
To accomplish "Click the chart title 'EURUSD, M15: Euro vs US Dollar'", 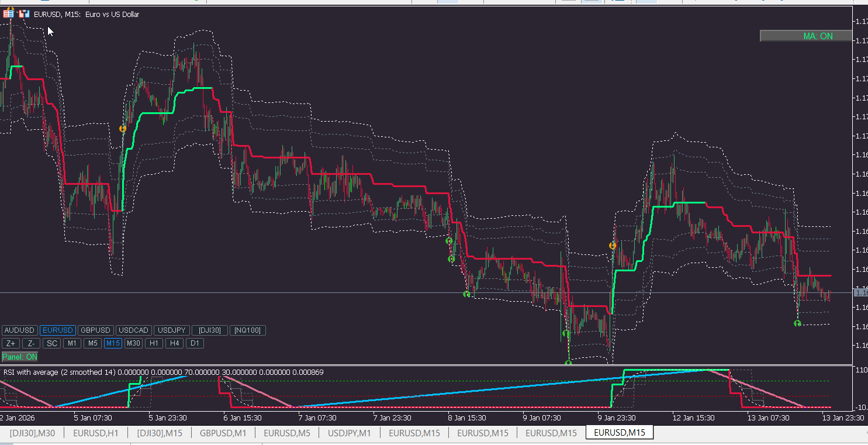I will 87,14.
